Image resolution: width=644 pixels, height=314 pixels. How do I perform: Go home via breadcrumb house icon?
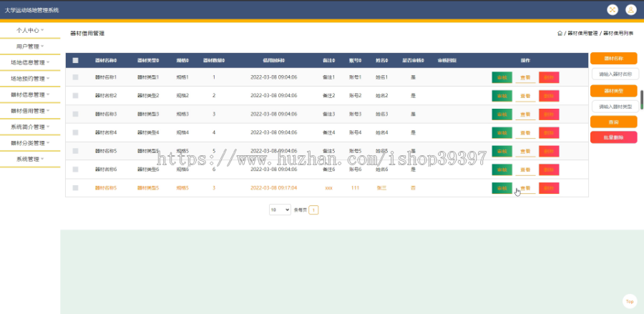560,33
